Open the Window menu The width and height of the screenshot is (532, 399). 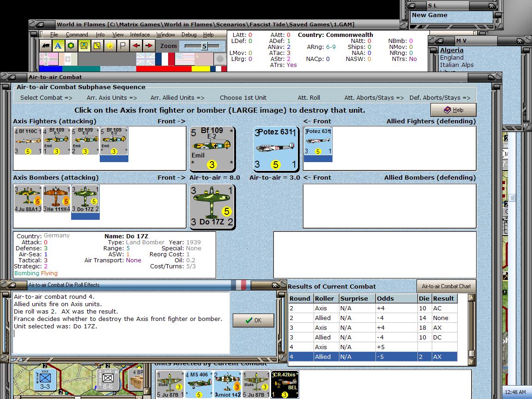(165, 35)
